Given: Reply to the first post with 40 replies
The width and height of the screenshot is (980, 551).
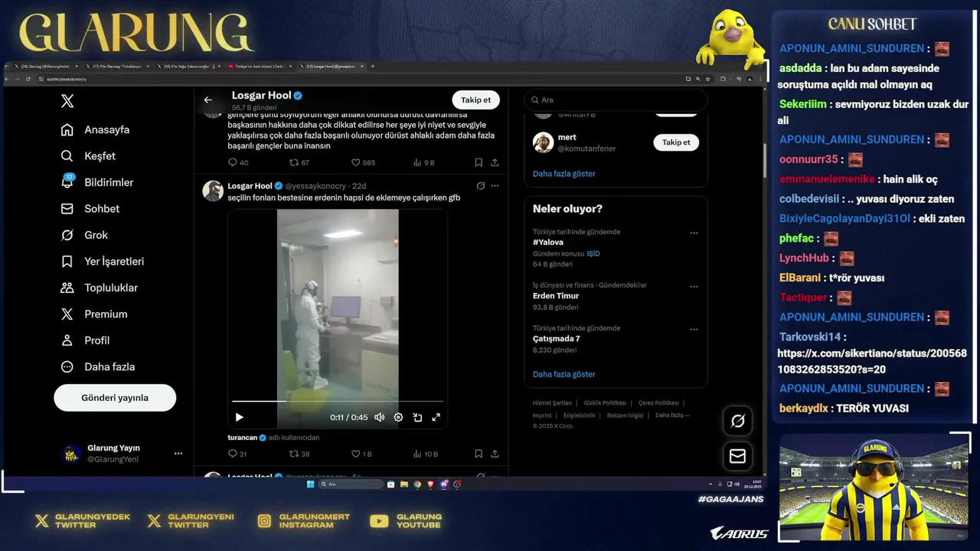Looking at the screenshot, I should point(238,162).
